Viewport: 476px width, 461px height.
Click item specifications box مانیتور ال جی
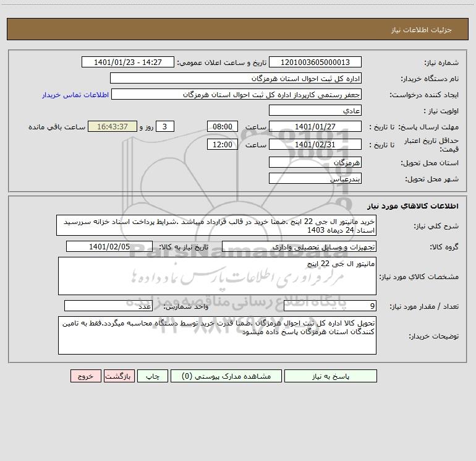click(217, 276)
